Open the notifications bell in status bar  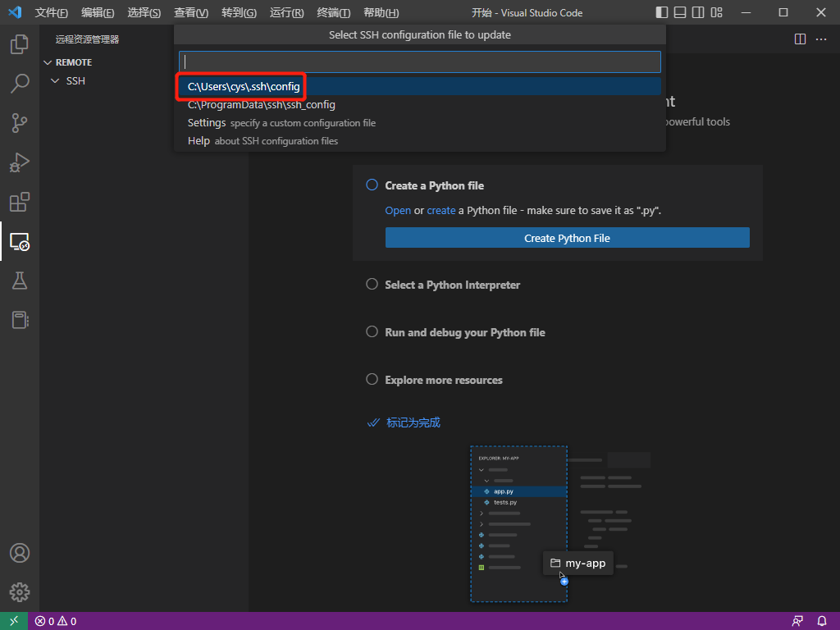[821, 621]
